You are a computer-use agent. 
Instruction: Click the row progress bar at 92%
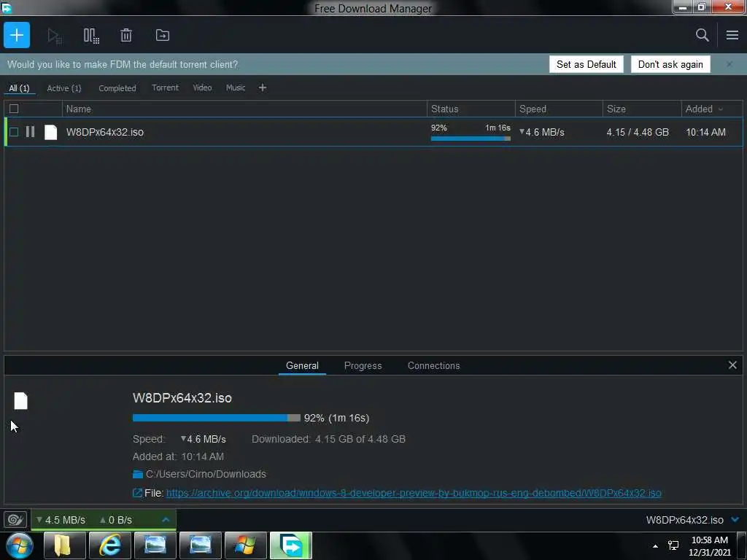(471, 139)
